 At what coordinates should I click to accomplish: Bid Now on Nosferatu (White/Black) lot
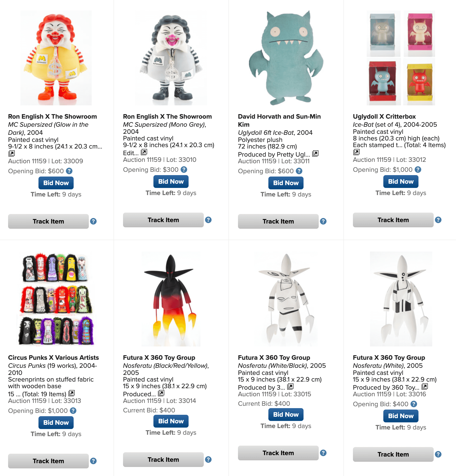point(286,414)
